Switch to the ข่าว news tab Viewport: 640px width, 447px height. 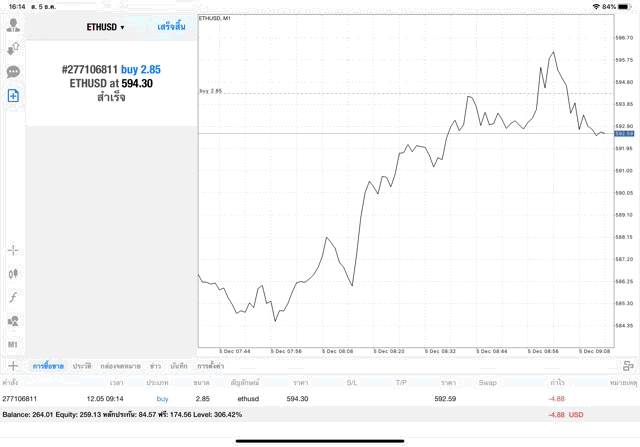pos(155,366)
